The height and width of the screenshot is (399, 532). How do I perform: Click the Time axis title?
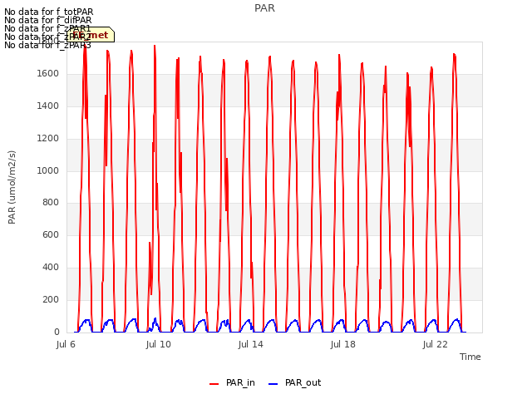[x=470, y=357]
